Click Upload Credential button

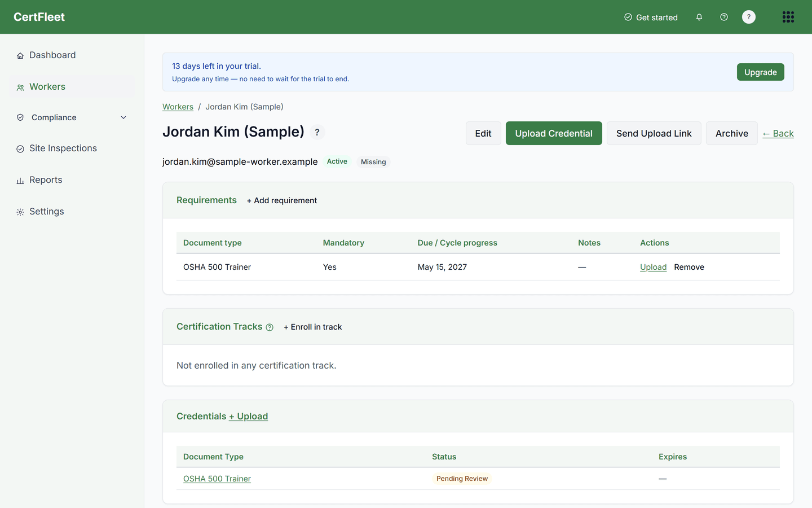pos(554,133)
